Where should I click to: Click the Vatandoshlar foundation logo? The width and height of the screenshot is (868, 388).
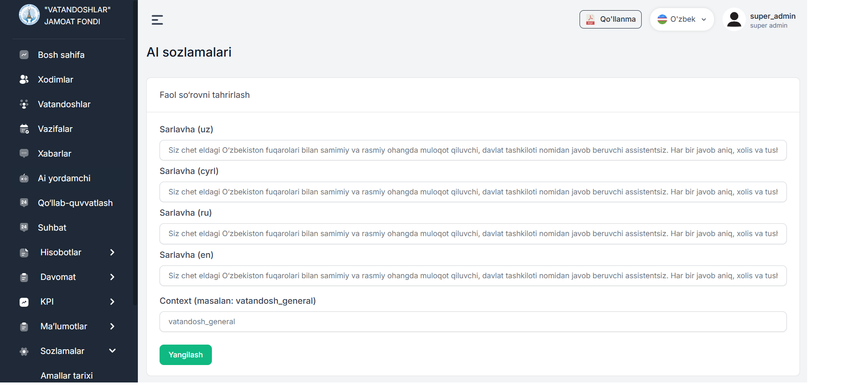click(x=29, y=15)
